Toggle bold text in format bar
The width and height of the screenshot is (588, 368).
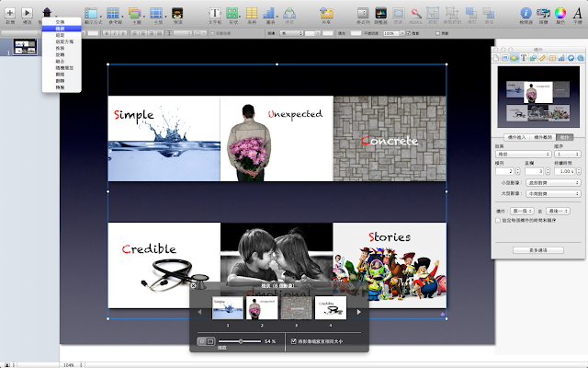coord(107,33)
